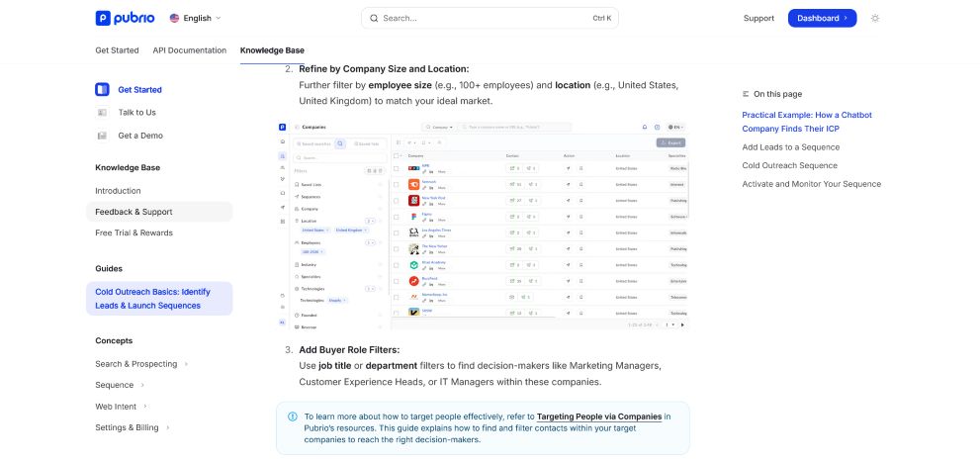Viewport: 980px width, 463px height.
Task: Switch to the API Documentation tab
Action: (x=190, y=50)
